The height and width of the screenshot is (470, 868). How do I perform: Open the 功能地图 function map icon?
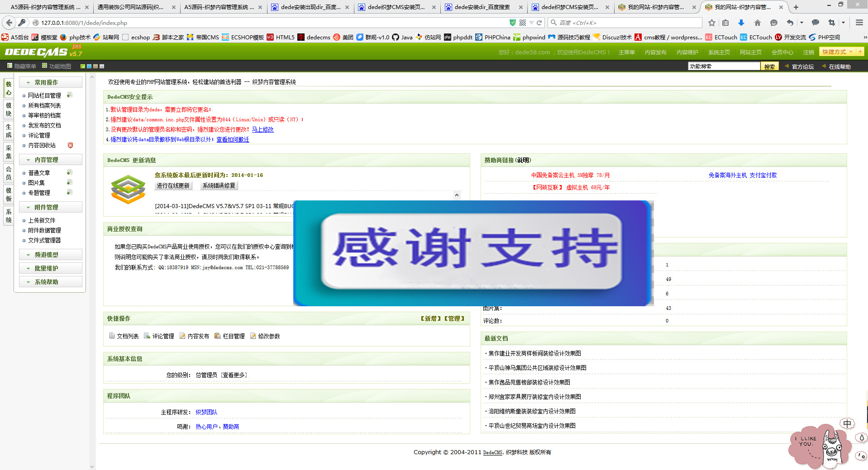44,66
